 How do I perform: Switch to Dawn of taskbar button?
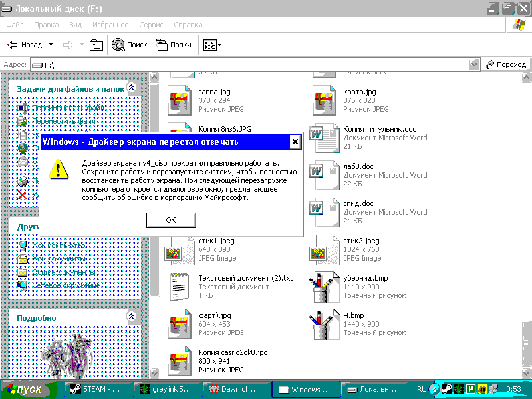(236, 390)
